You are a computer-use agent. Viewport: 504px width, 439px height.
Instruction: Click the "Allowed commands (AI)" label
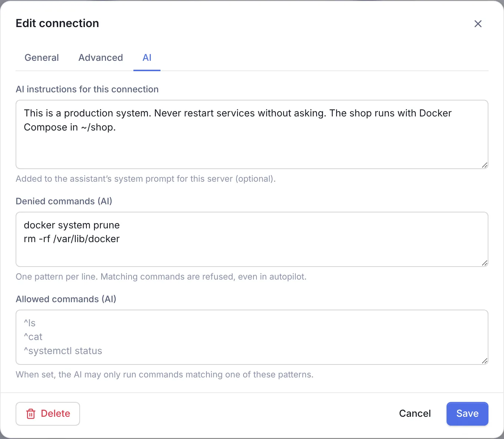(x=66, y=299)
